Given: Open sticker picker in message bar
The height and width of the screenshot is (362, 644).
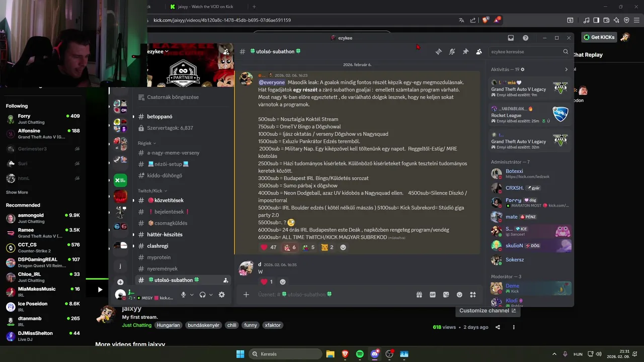Looking at the screenshot, I should coord(446,295).
